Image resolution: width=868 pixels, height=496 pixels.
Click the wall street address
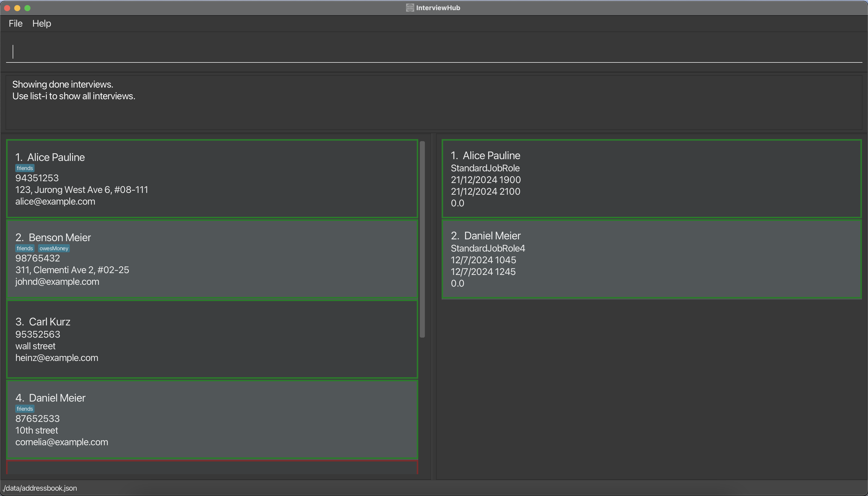tap(36, 346)
